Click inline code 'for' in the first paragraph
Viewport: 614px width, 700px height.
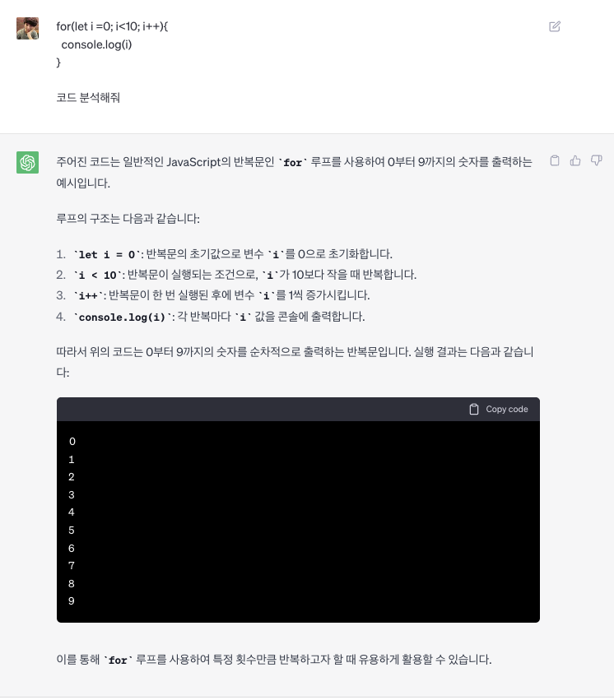[292, 163]
